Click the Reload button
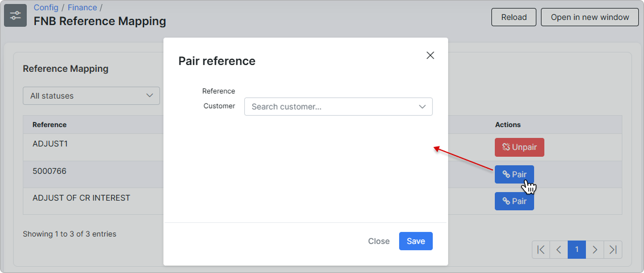The image size is (644, 273). tap(514, 17)
